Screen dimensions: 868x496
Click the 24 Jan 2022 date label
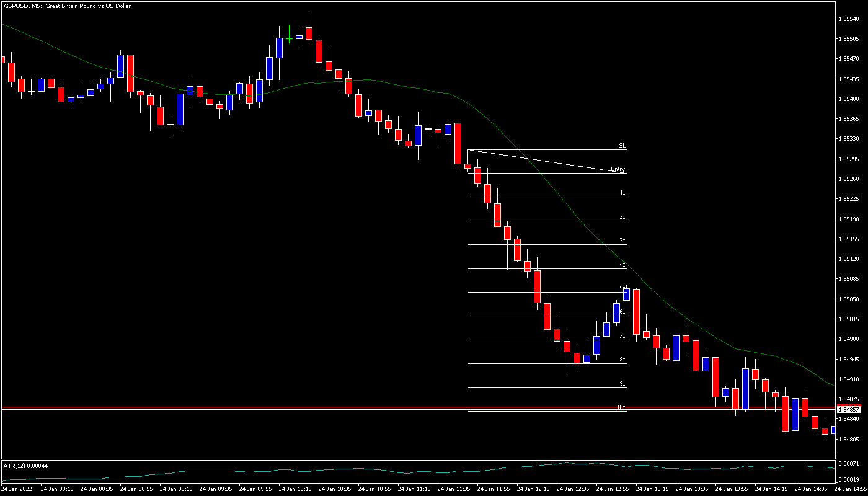(16, 489)
